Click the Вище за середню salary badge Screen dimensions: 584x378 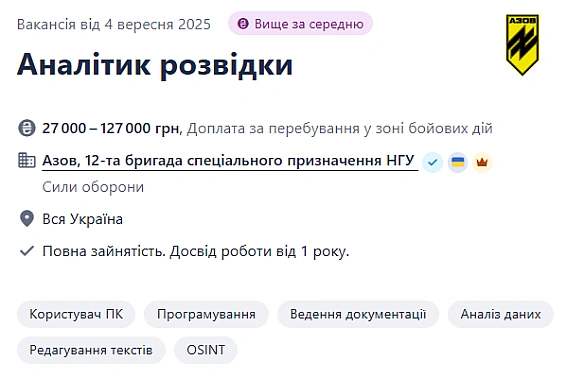point(300,23)
